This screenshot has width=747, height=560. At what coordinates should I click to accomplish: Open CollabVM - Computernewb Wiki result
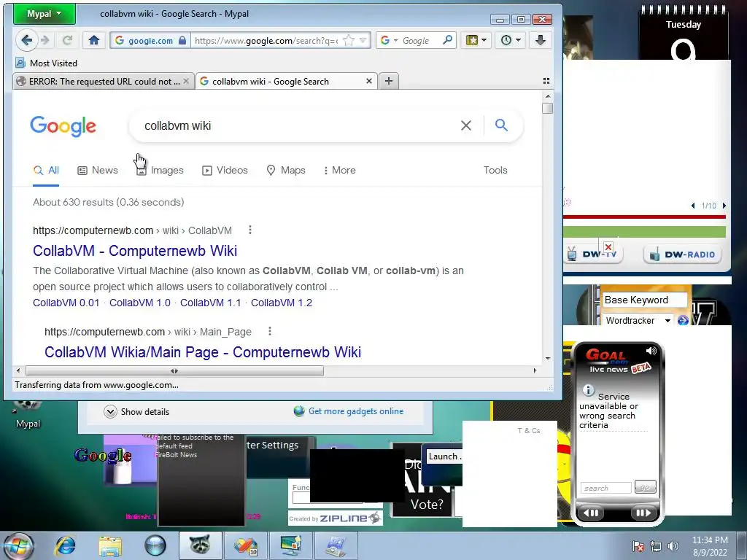[x=135, y=251]
